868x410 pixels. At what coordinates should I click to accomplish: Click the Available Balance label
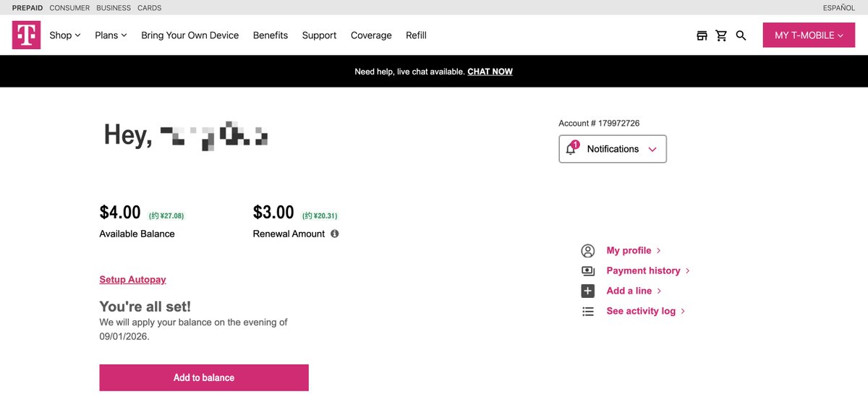(x=137, y=234)
